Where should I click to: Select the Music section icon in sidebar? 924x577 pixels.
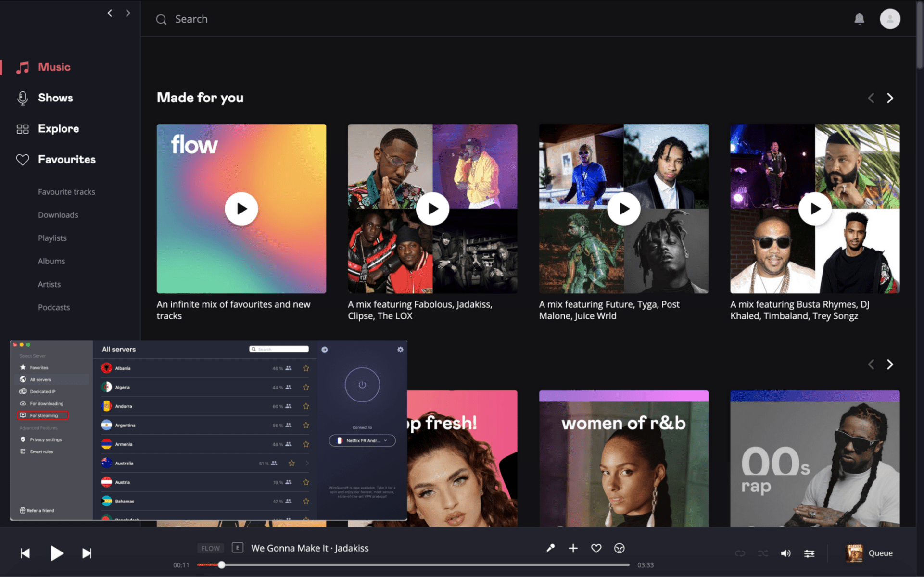tap(22, 67)
